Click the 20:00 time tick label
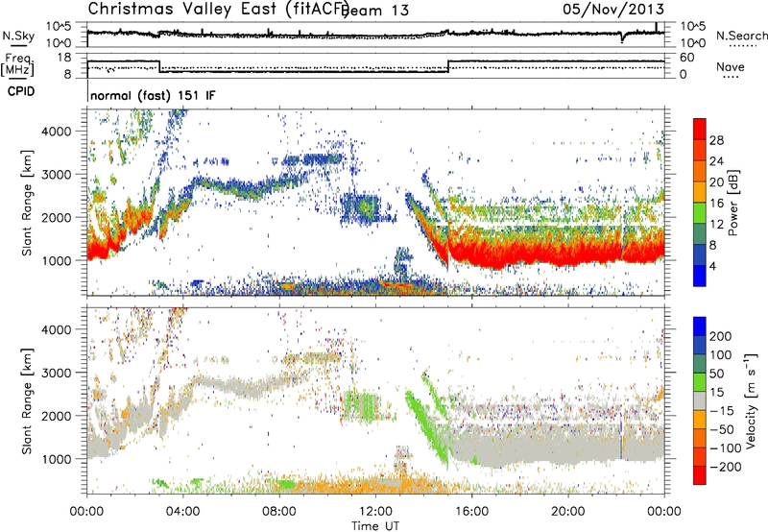The image size is (768, 532). point(567,512)
